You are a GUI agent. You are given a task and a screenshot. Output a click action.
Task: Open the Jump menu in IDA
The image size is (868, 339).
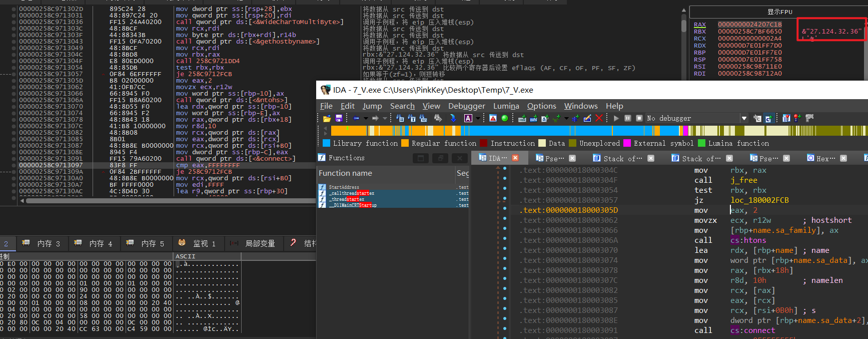pos(372,106)
